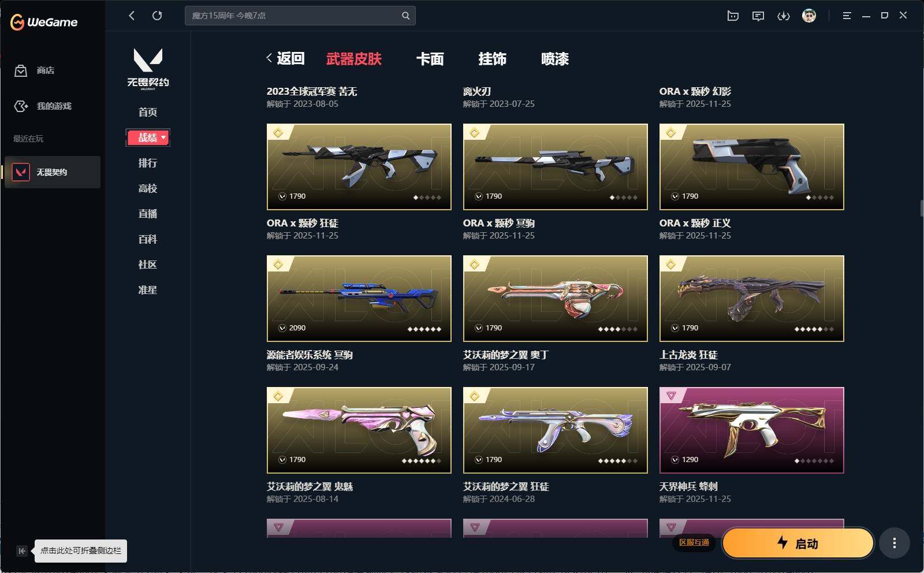Click 返回 back chevron link
This screenshot has height=573, width=924.
285,58
